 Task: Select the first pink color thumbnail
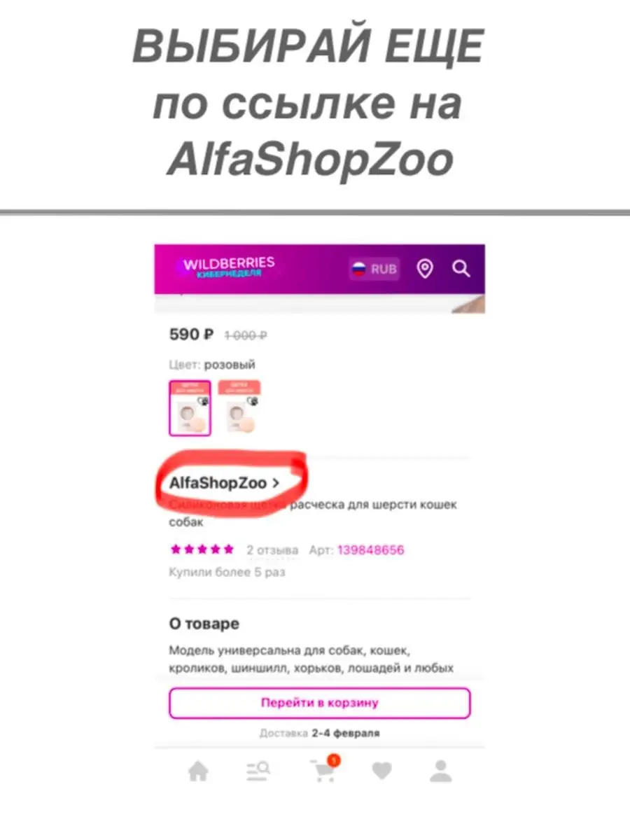point(190,408)
